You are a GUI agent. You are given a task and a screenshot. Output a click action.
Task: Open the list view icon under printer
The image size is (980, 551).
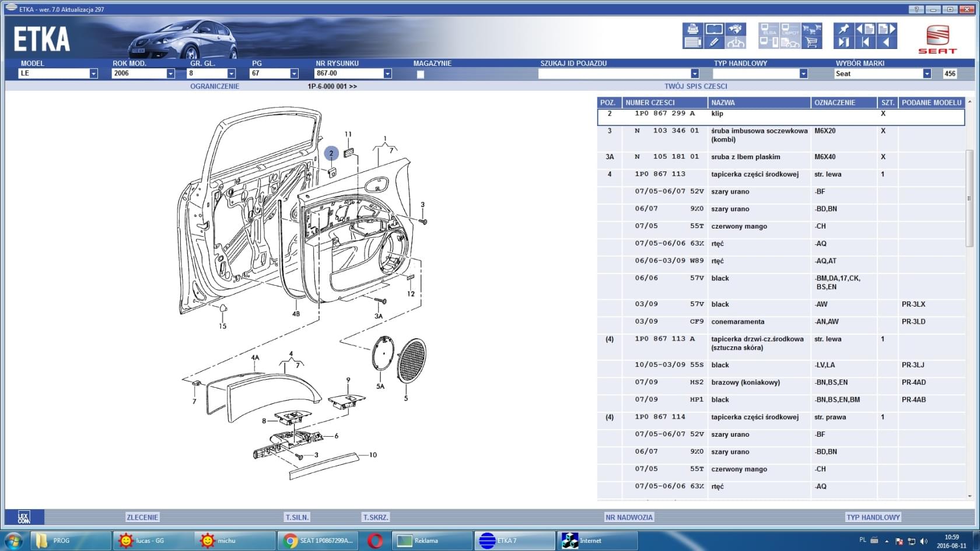tap(692, 42)
